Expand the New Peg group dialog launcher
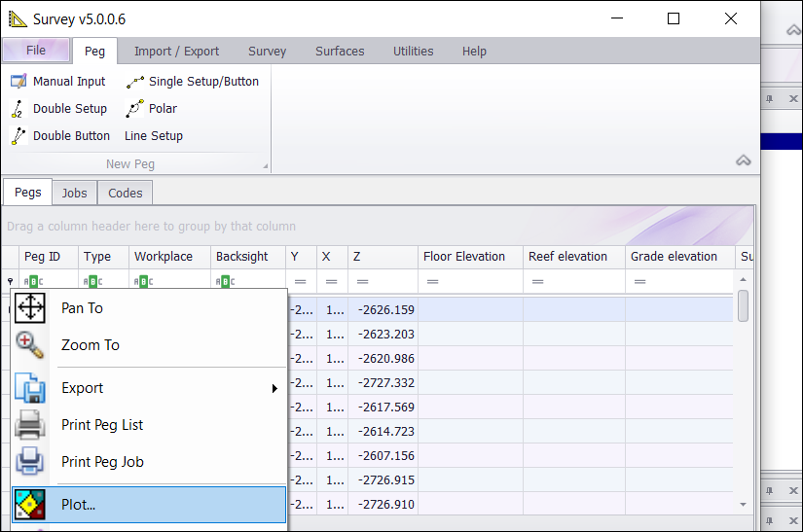803x532 pixels. 264,166
